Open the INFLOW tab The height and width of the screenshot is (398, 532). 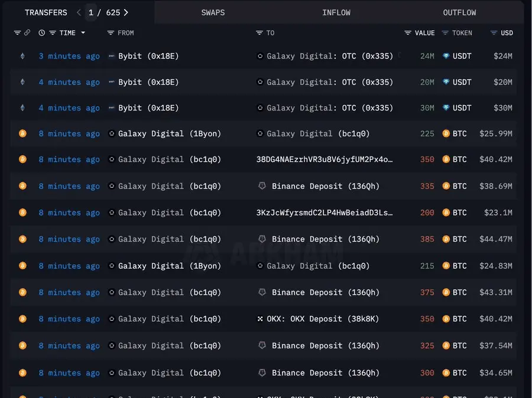(336, 12)
